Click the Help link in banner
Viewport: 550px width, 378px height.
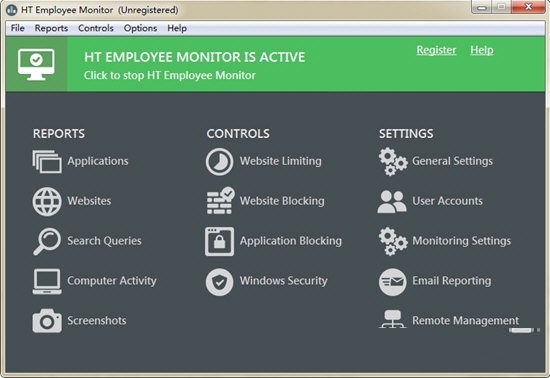point(482,50)
